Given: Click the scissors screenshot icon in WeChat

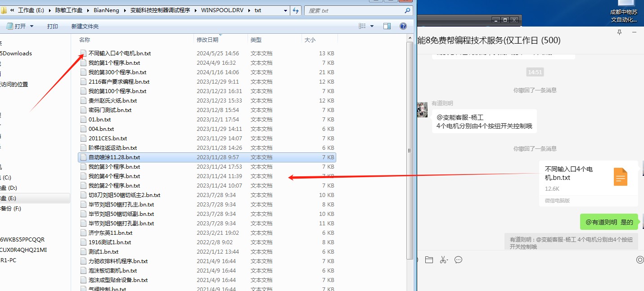Looking at the screenshot, I should pos(444,260).
